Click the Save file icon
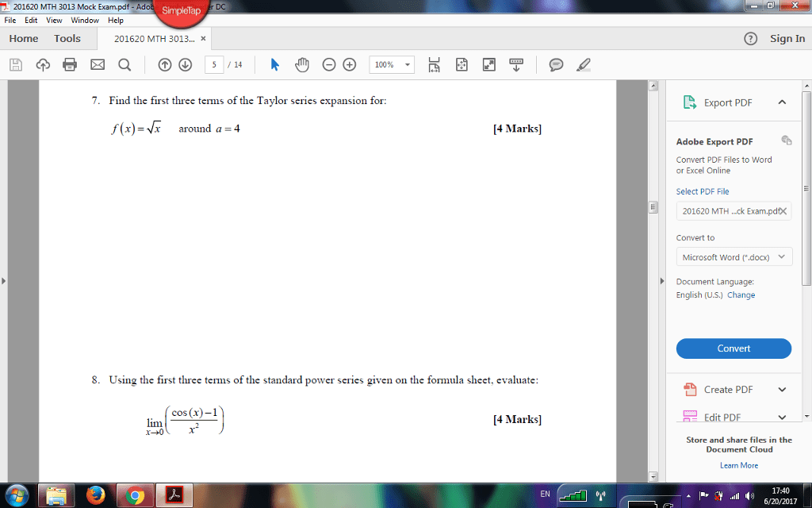Viewport: 812px width, 508px height. [16, 65]
